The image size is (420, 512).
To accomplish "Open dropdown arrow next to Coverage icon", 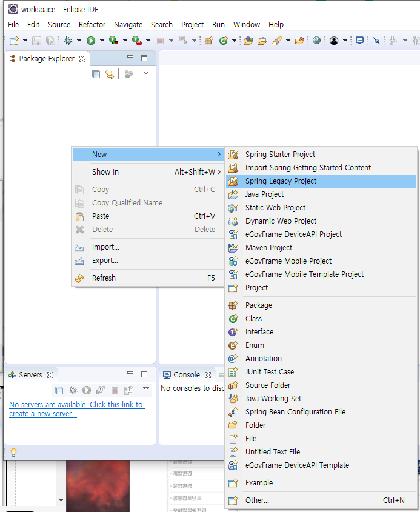I will point(125,41).
